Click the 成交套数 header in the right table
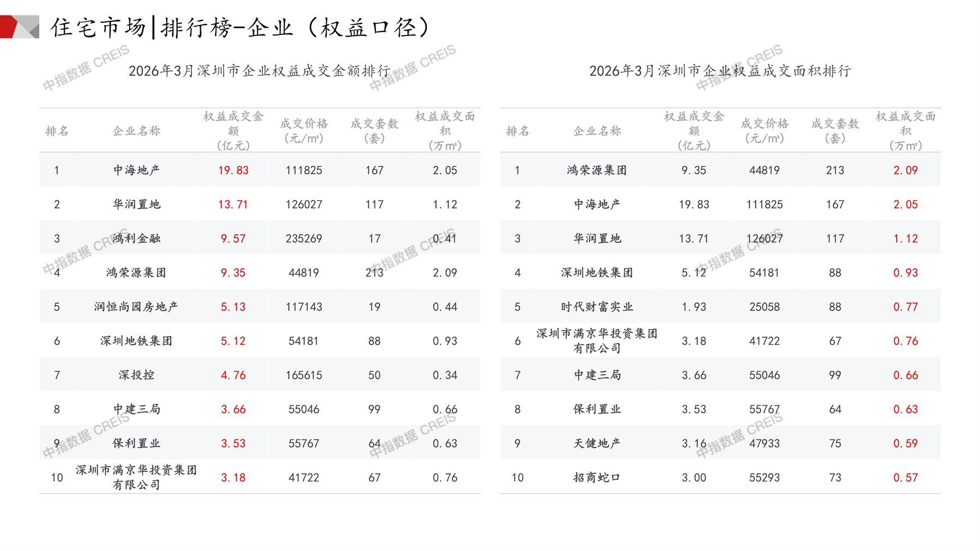 [835, 130]
